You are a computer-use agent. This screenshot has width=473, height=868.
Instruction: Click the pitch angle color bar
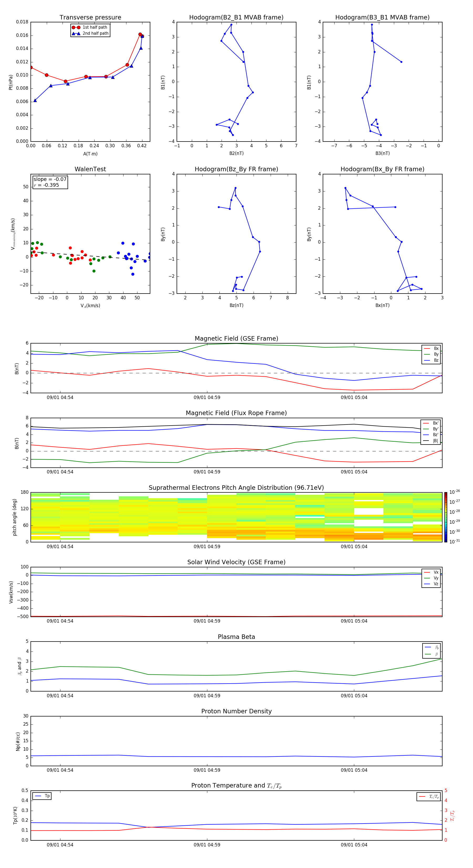click(446, 517)
